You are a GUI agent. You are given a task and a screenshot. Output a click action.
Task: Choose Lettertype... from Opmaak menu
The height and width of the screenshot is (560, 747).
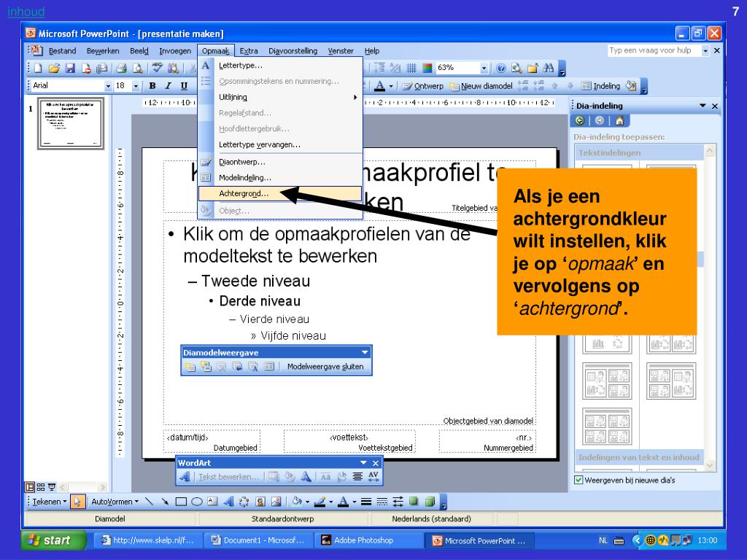[280, 66]
